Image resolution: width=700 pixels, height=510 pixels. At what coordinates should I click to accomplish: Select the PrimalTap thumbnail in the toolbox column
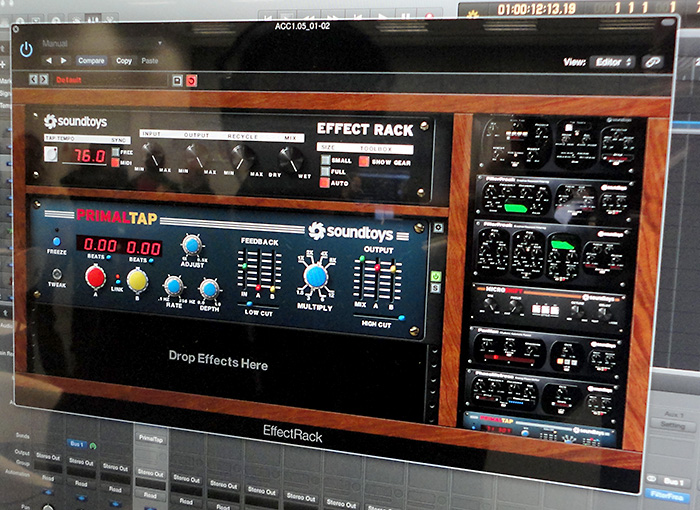click(541, 430)
